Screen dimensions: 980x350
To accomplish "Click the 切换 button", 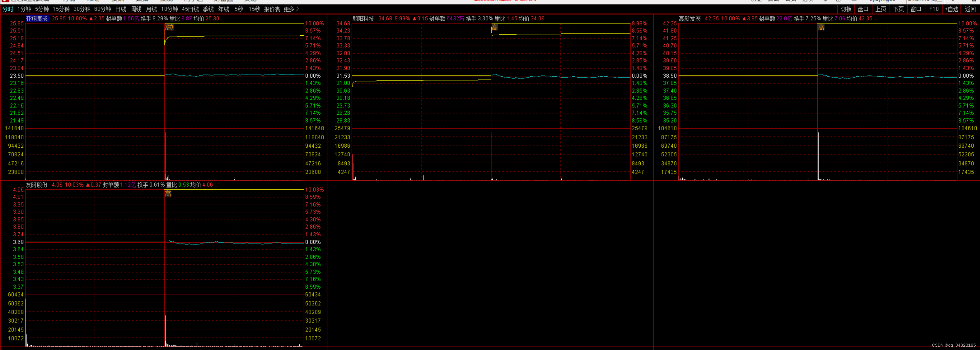I will [x=846, y=9].
